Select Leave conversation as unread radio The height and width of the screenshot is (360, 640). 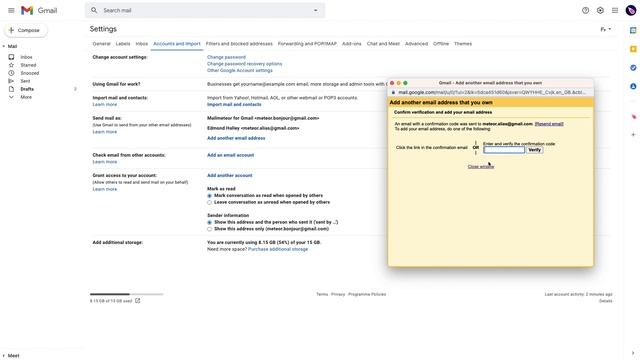click(209, 202)
